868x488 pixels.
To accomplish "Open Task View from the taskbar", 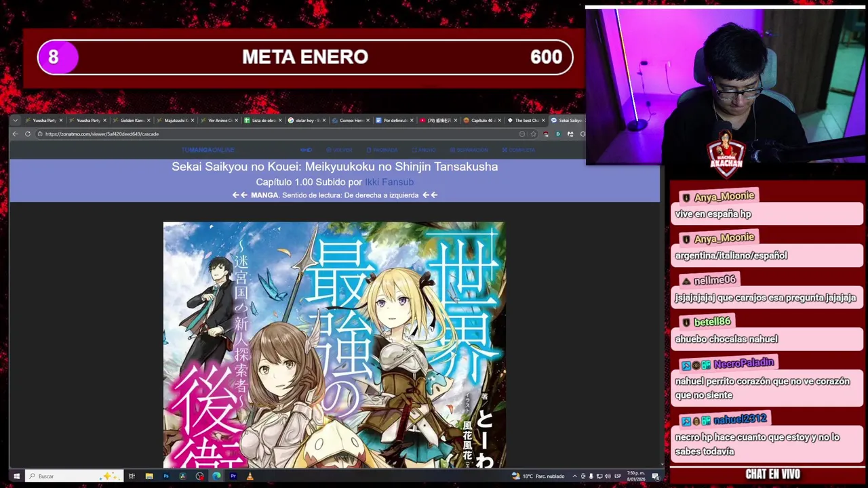I will [132, 476].
